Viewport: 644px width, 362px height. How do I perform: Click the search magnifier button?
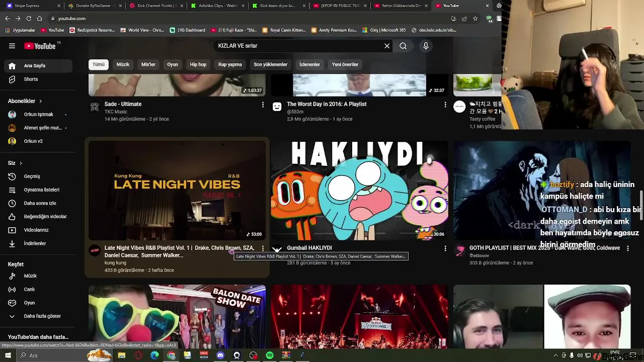click(x=403, y=46)
